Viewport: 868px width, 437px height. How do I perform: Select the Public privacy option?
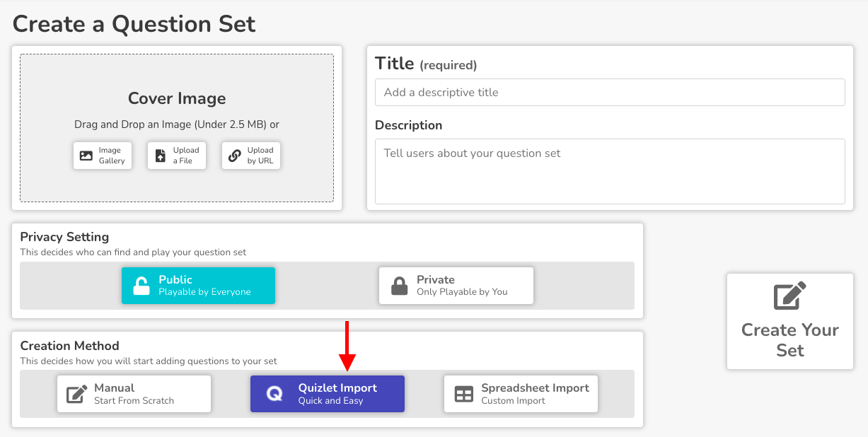coord(198,286)
